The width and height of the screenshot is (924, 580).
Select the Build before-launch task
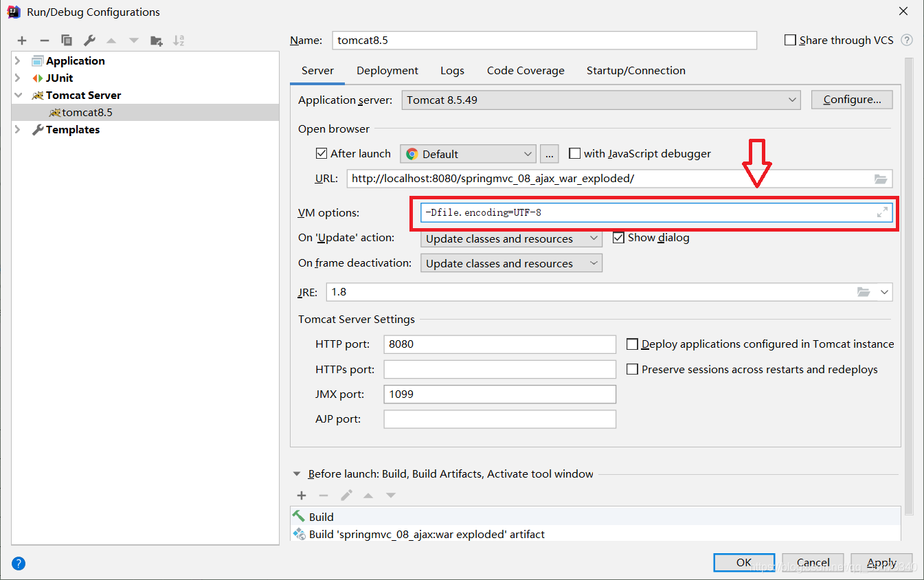click(x=595, y=517)
